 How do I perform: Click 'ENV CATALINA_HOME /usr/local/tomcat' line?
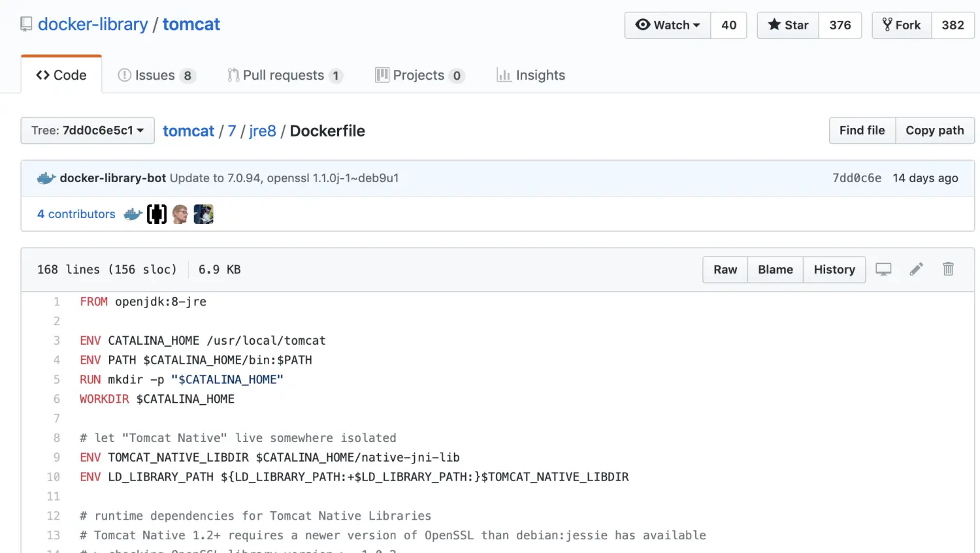coord(203,341)
